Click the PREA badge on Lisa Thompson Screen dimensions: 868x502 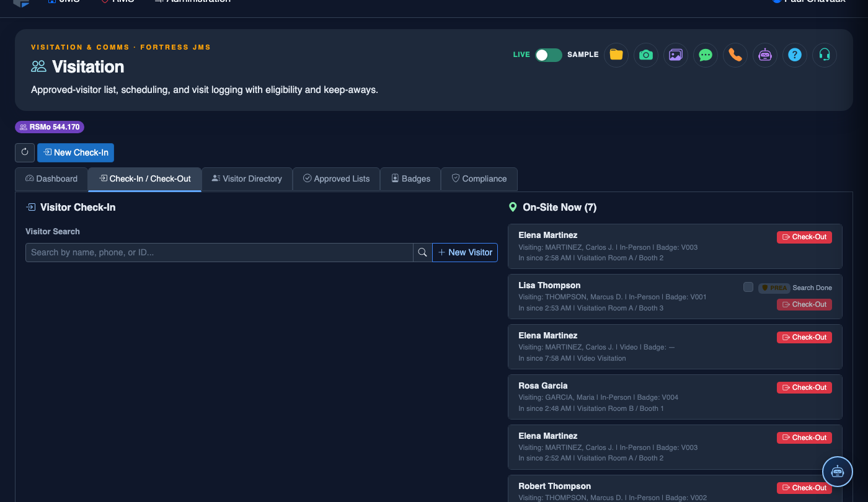pos(774,288)
